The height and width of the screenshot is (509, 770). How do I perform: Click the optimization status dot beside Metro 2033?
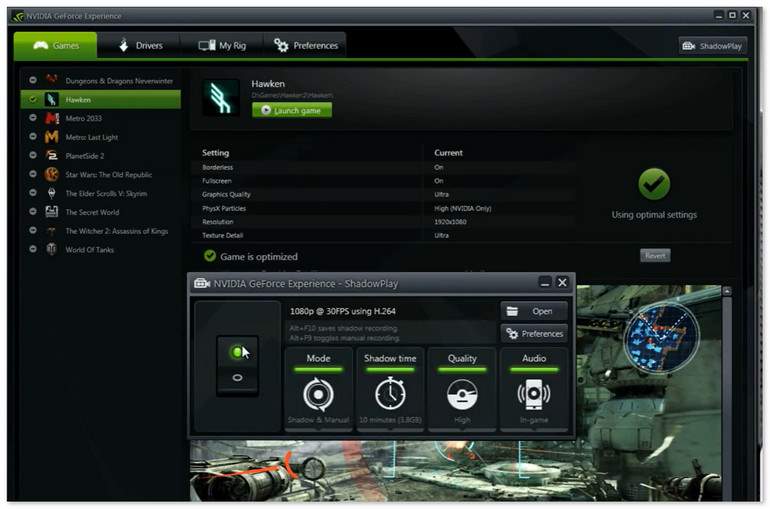coord(33,118)
